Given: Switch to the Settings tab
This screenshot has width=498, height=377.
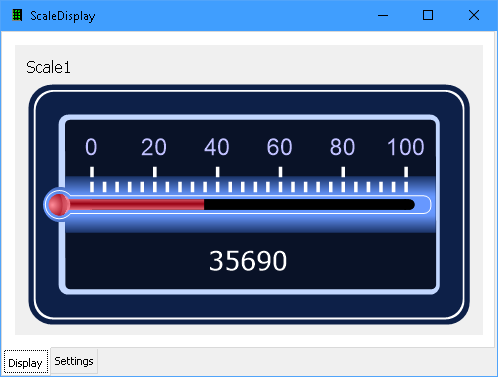Looking at the screenshot, I should [74, 361].
